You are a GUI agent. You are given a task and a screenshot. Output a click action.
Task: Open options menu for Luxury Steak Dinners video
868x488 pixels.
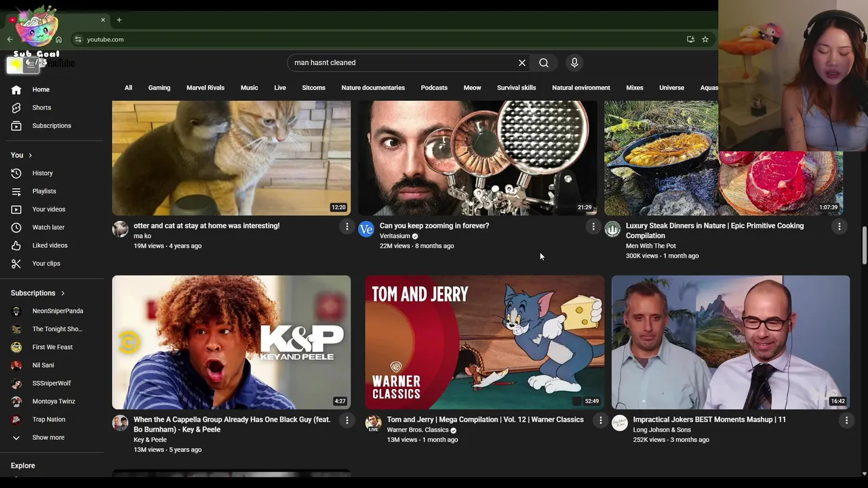[840, 227]
